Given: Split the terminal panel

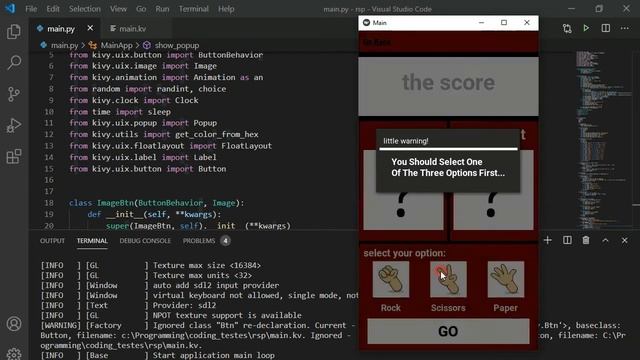Looking at the screenshot, I should 567,240.
